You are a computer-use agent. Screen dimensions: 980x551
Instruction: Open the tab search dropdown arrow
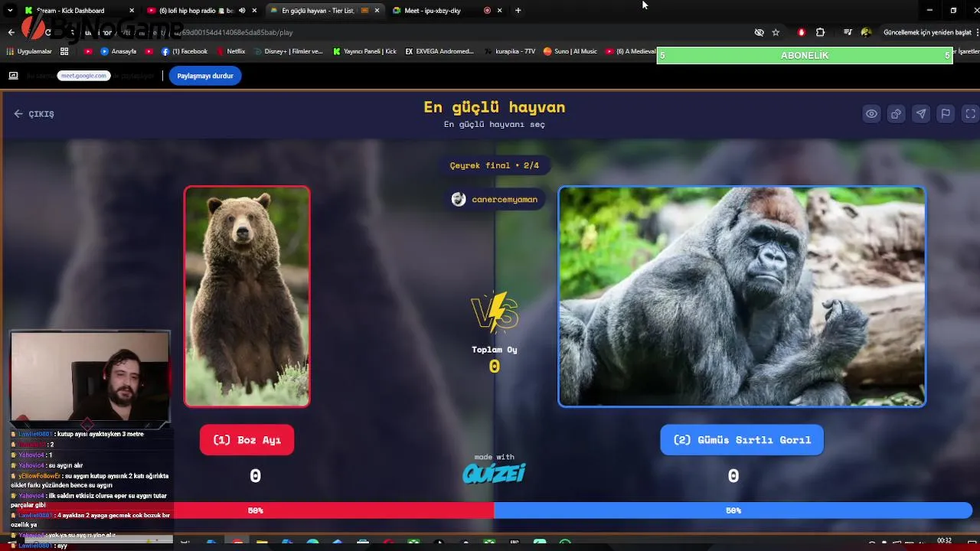click(x=10, y=11)
